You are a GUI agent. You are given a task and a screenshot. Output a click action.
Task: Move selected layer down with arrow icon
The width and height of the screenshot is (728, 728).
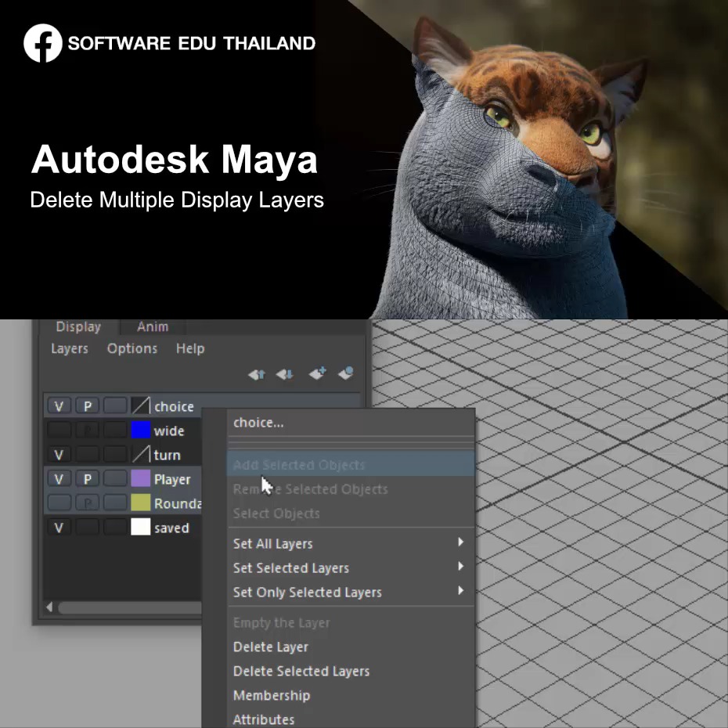point(284,373)
